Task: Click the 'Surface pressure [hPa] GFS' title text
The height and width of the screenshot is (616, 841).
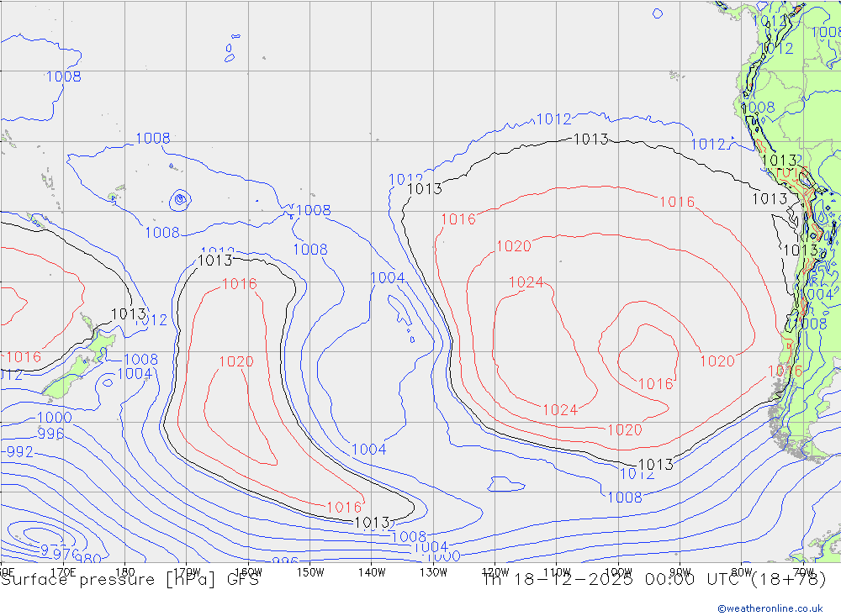Action: coord(130,580)
